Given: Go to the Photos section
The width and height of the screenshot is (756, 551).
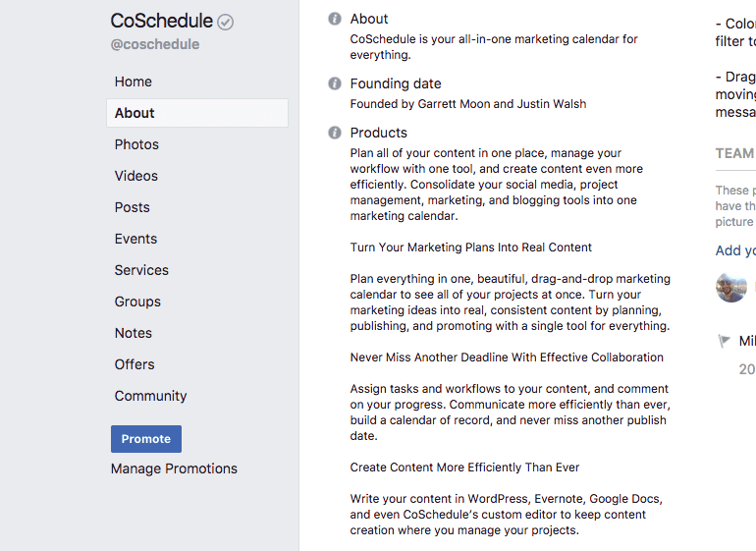Looking at the screenshot, I should (136, 144).
